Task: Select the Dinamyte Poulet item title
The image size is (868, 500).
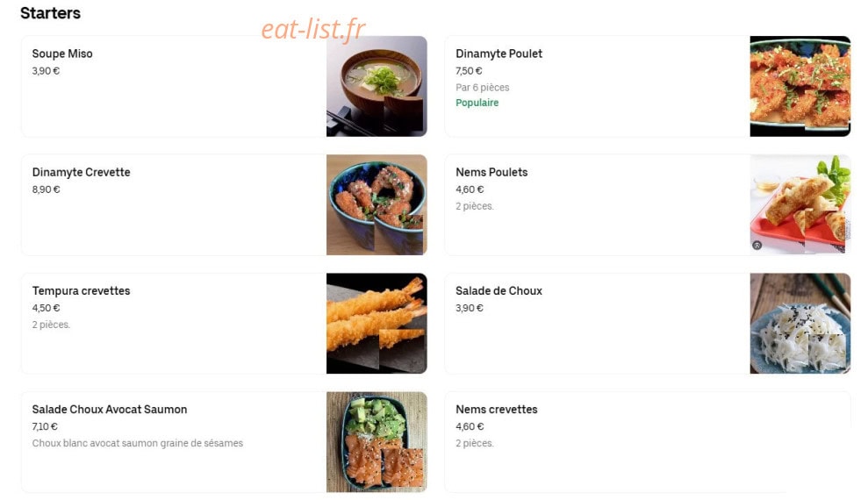Action: (x=499, y=54)
